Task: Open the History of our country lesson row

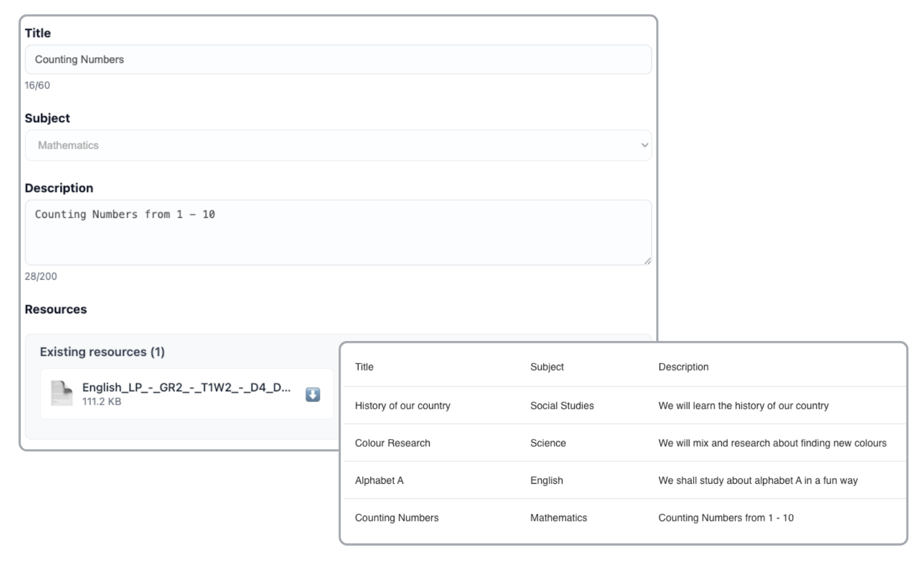Action: click(403, 405)
